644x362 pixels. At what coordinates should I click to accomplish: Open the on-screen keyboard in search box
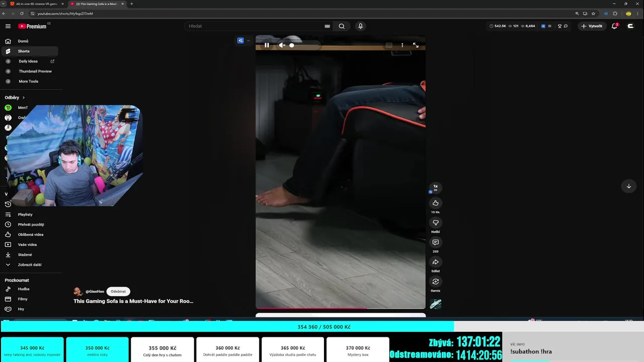(328, 26)
